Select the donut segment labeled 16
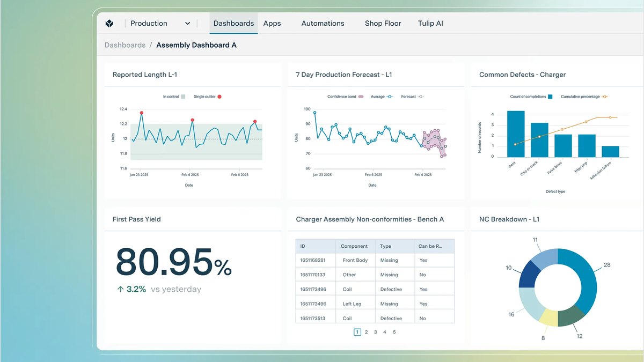Image resolution: width=644 pixels, height=362 pixels. (x=531, y=302)
